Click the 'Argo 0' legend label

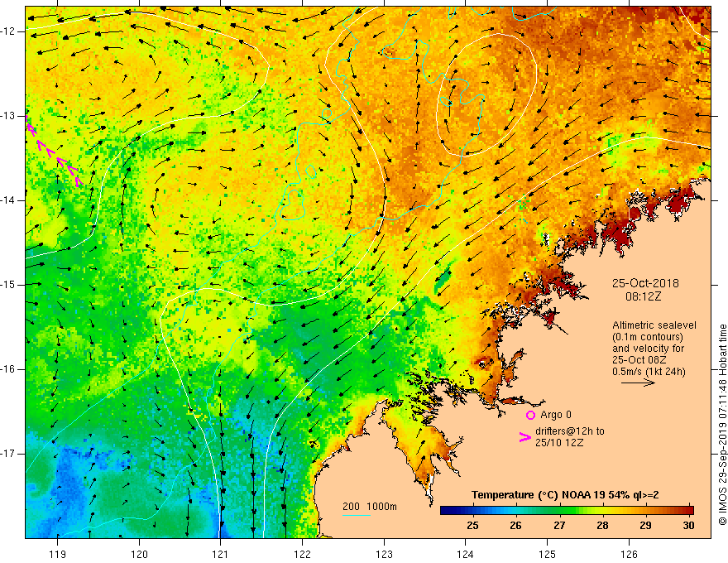tap(556, 415)
